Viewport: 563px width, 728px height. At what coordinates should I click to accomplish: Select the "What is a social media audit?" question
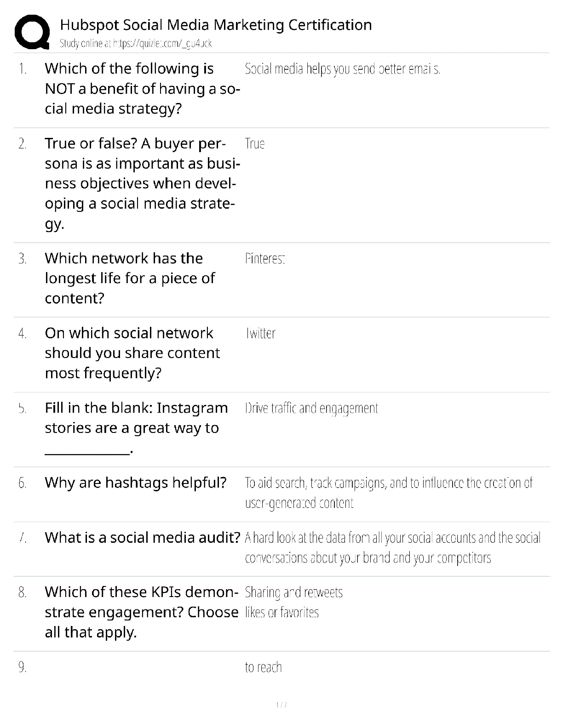[143, 537]
